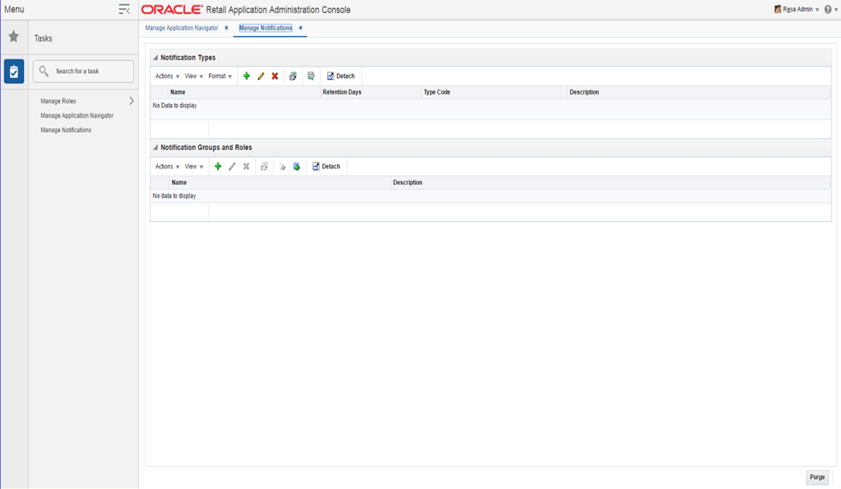The width and height of the screenshot is (841, 489).
Task: Sort by Name column in Notification Types
Action: coord(178,92)
